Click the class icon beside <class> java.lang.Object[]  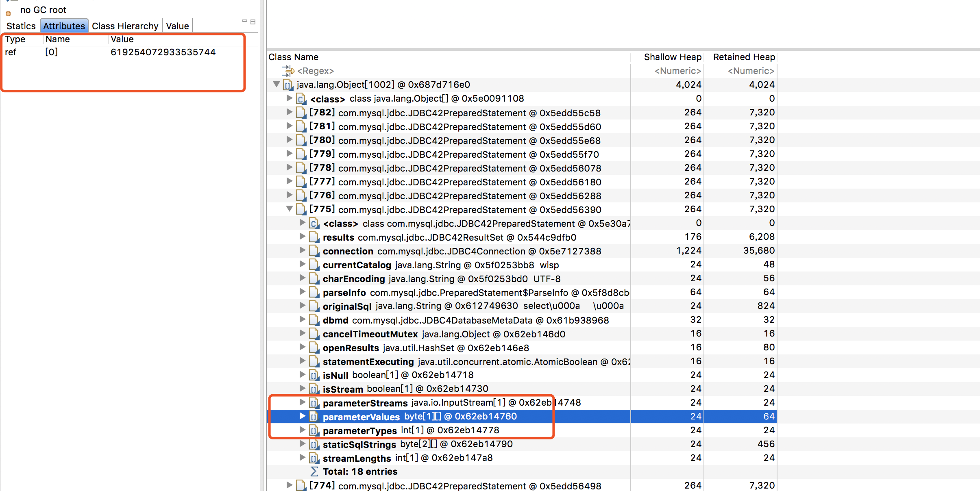coord(301,98)
